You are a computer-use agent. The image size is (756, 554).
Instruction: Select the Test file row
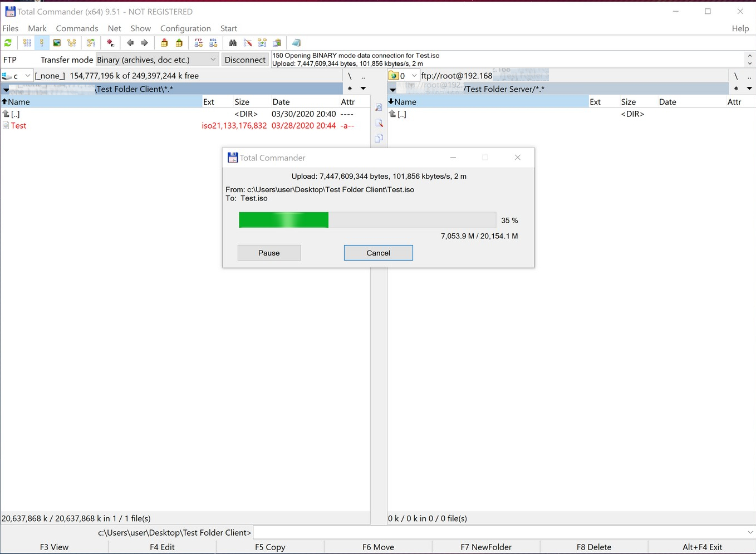pos(185,125)
